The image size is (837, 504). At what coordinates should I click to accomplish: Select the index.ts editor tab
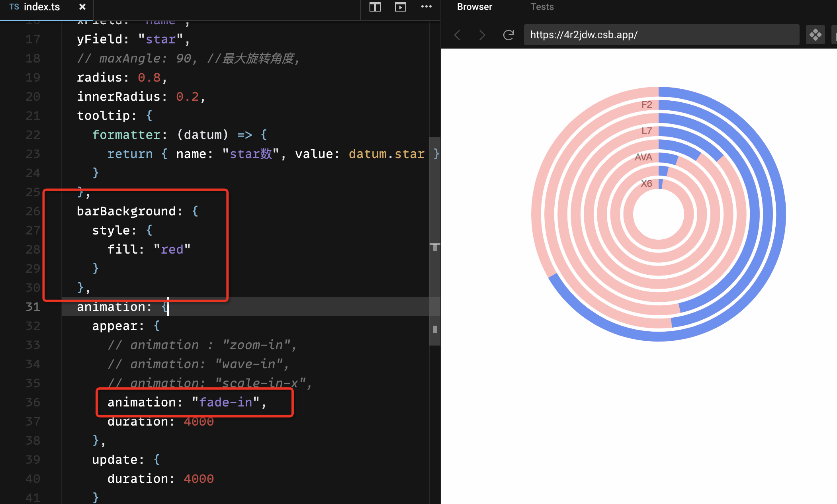(x=42, y=7)
